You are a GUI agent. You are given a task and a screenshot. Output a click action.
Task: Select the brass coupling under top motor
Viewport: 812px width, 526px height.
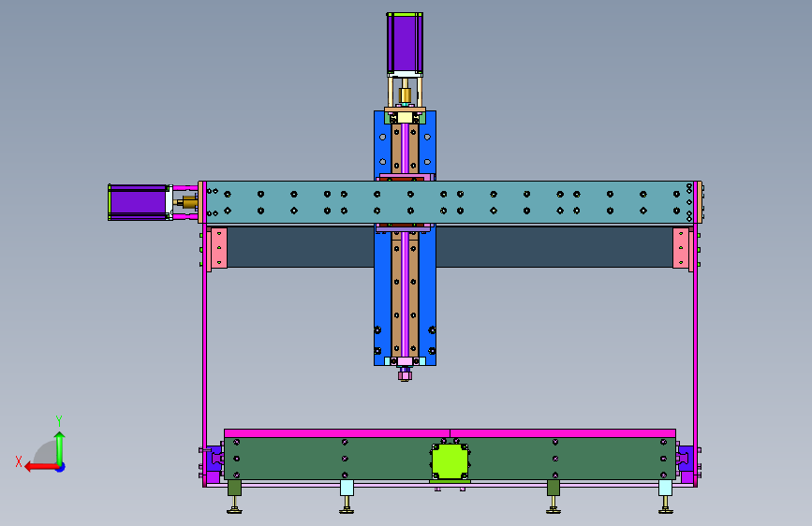point(405,95)
